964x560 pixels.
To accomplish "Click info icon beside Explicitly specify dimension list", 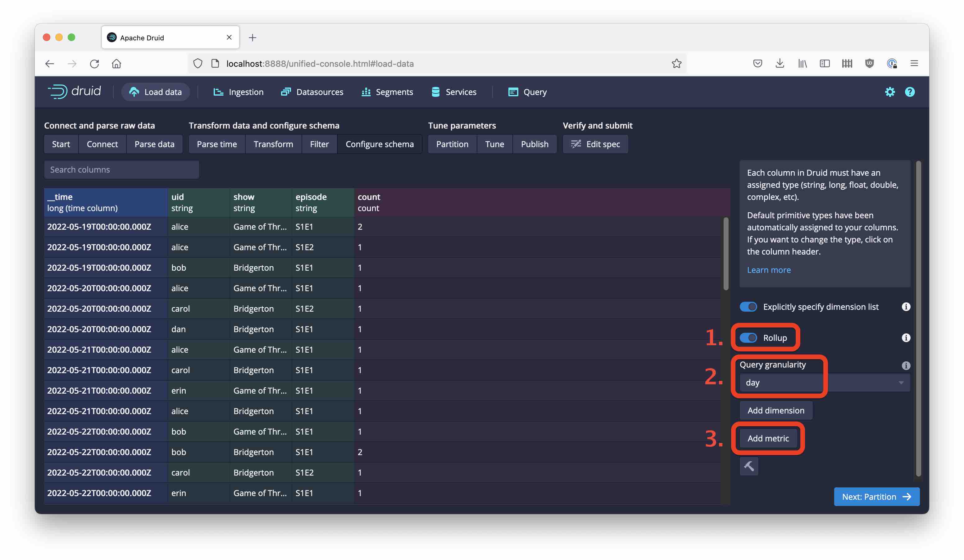I will (x=906, y=307).
